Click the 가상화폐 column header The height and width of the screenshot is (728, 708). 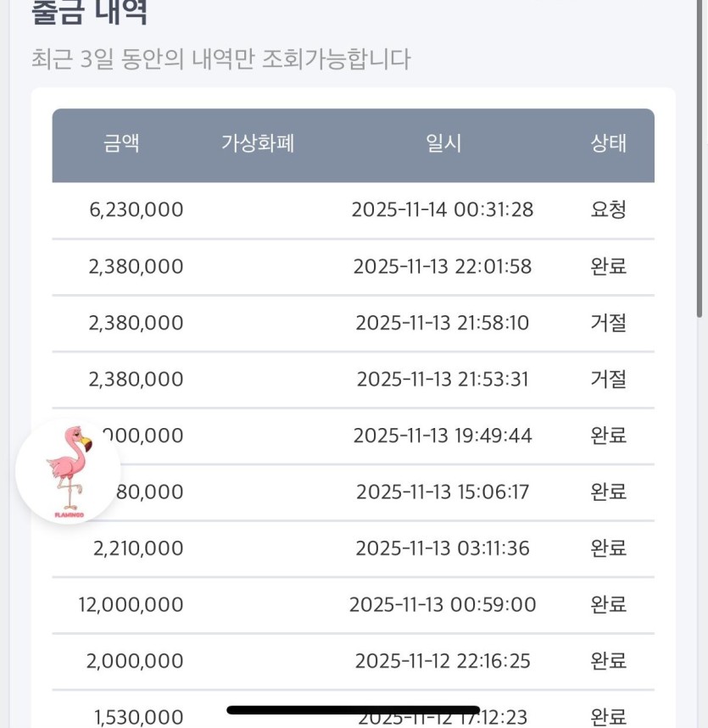click(x=257, y=143)
